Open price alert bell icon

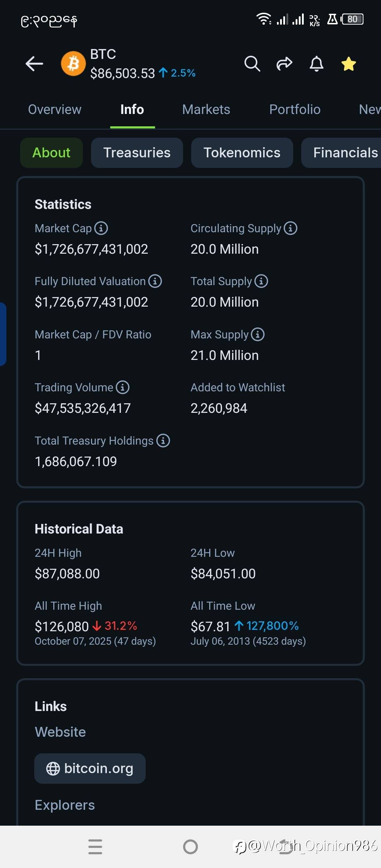316,64
